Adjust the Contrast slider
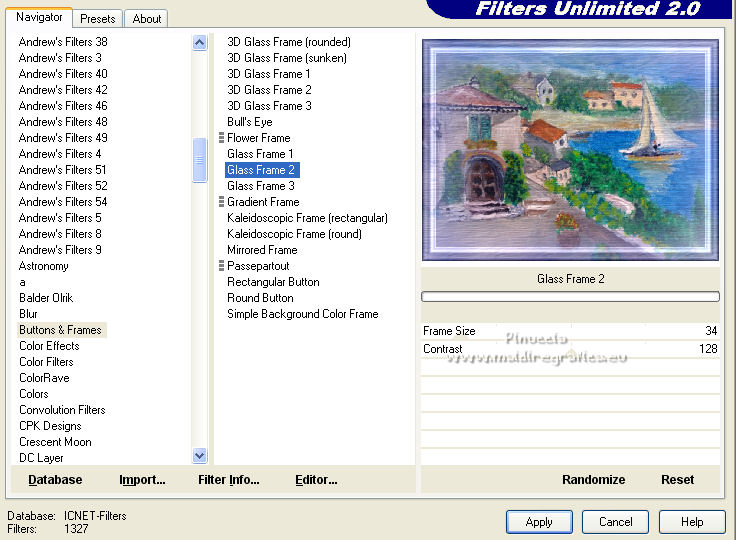This screenshot has height=540, width=736. tap(570, 349)
